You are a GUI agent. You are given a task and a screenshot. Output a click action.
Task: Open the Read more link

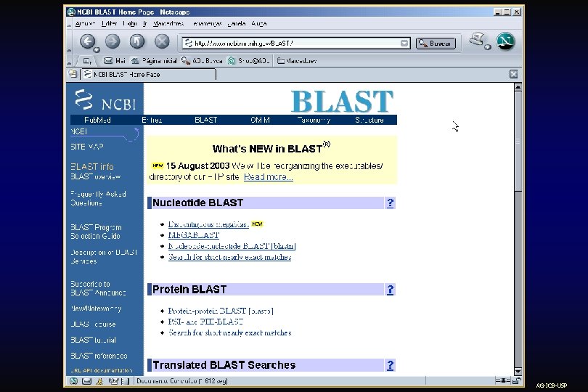coord(268,176)
